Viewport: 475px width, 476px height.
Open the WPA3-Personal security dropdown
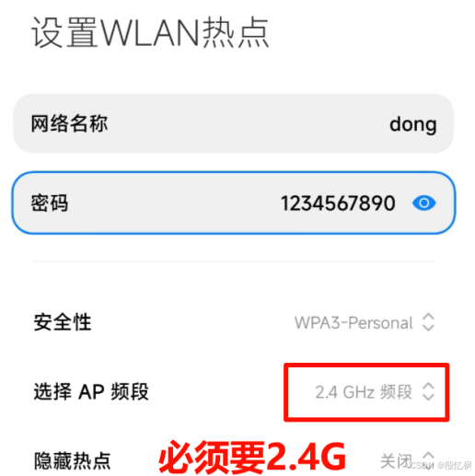(x=364, y=322)
